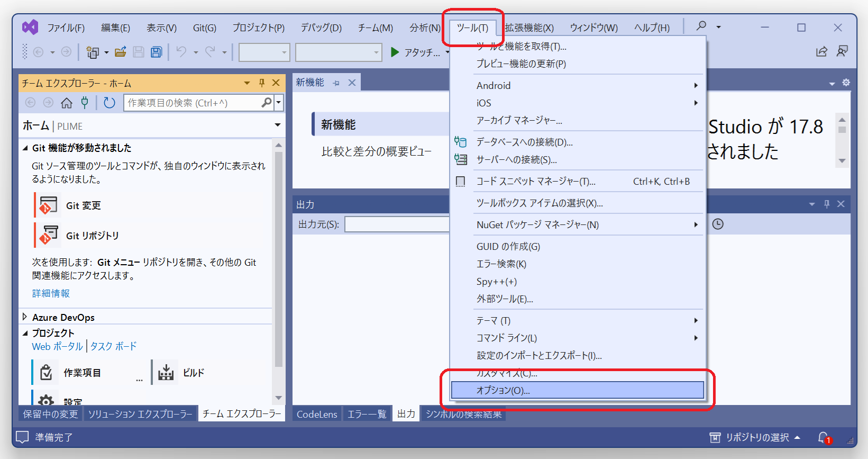Expand the Azure DevOps section
The height and width of the screenshot is (459, 868).
(25, 317)
